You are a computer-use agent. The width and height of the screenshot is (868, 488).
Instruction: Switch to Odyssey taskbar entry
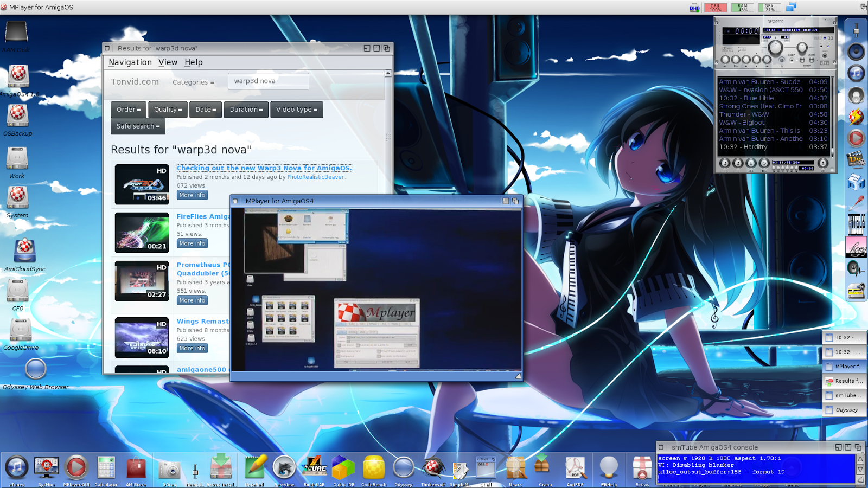pos(844,410)
